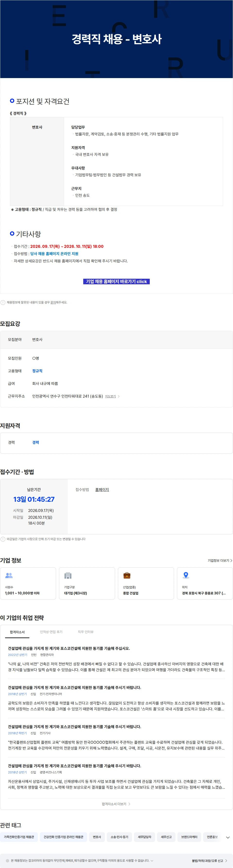Click the 산업(업종) briefcase icon
The width and height of the screenshot is (233, 868).
(x=127, y=575)
